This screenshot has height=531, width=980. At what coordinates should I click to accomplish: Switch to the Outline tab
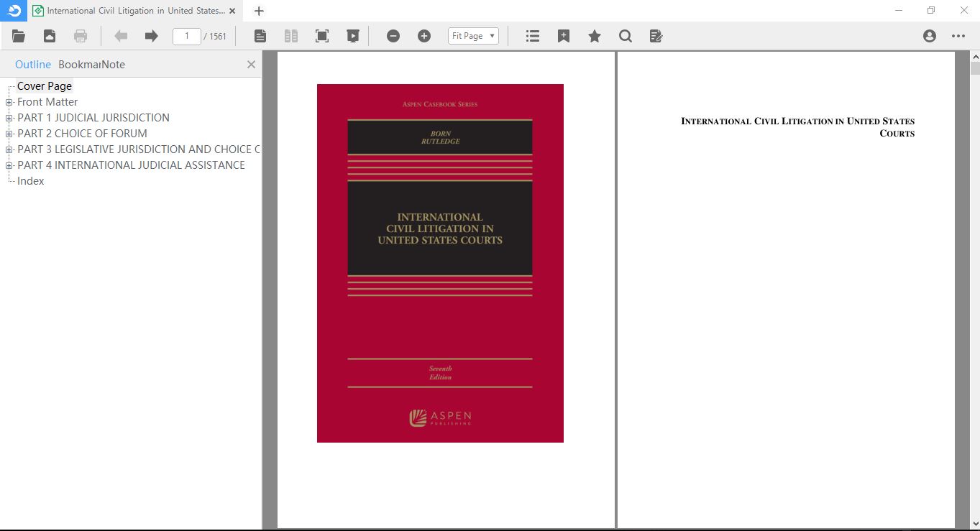coord(33,64)
